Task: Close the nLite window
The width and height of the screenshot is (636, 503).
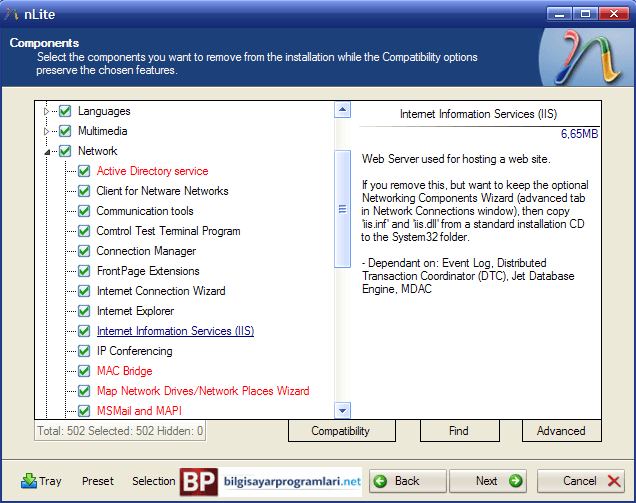Action: tap(614, 14)
